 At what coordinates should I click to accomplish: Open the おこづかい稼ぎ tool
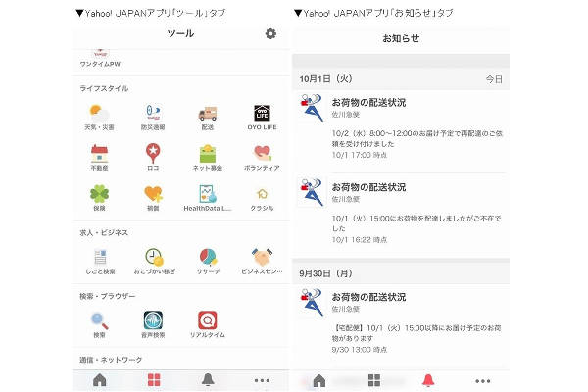click(154, 262)
